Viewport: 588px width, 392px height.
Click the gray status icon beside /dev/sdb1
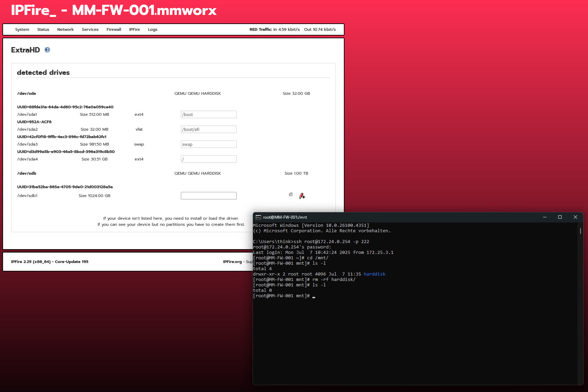point(291,195)
